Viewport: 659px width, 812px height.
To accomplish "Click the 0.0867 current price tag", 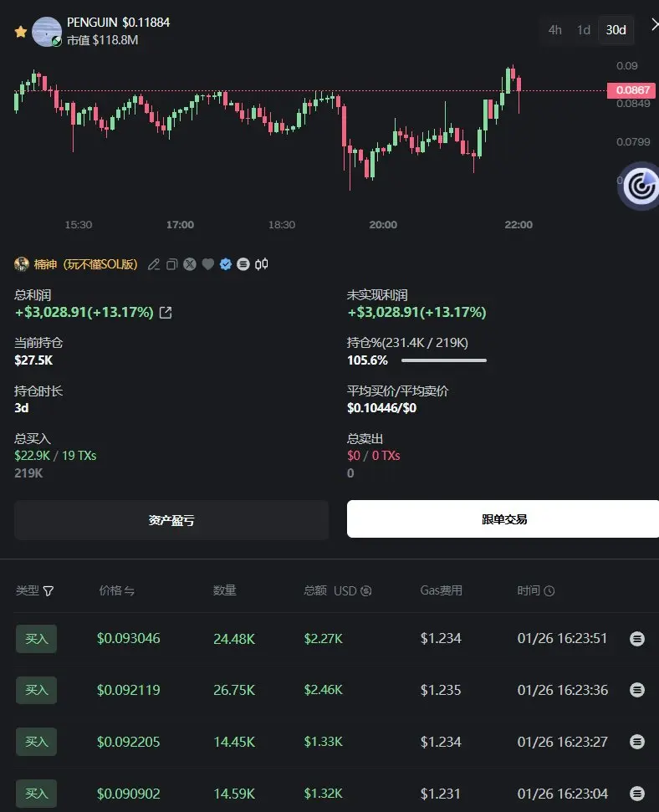I will (631, 90).
